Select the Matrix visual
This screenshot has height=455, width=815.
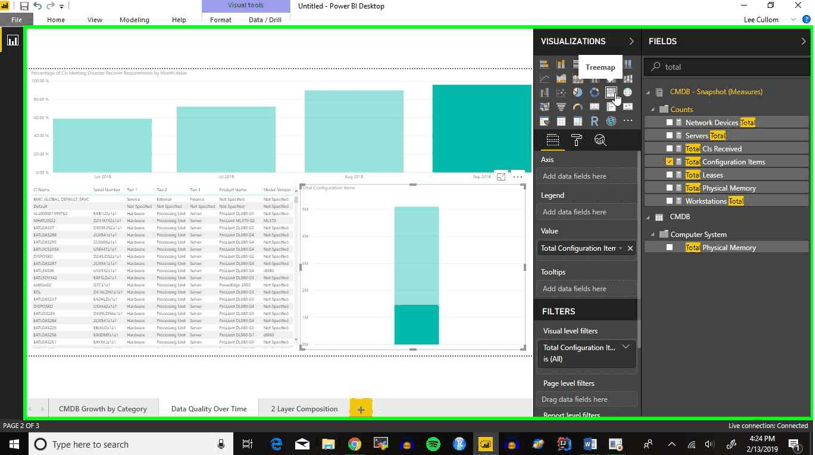577,121
